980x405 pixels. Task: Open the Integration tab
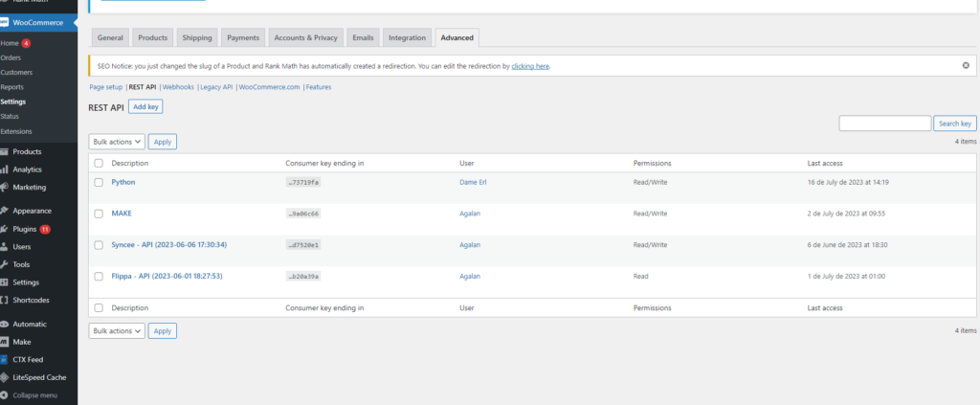click(x=407, y=37)
